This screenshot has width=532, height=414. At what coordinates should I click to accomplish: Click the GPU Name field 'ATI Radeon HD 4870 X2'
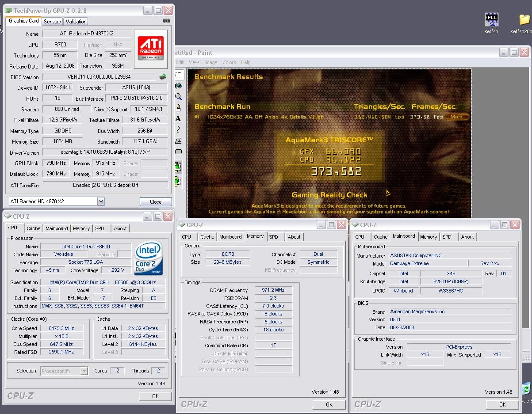[87, 34]
